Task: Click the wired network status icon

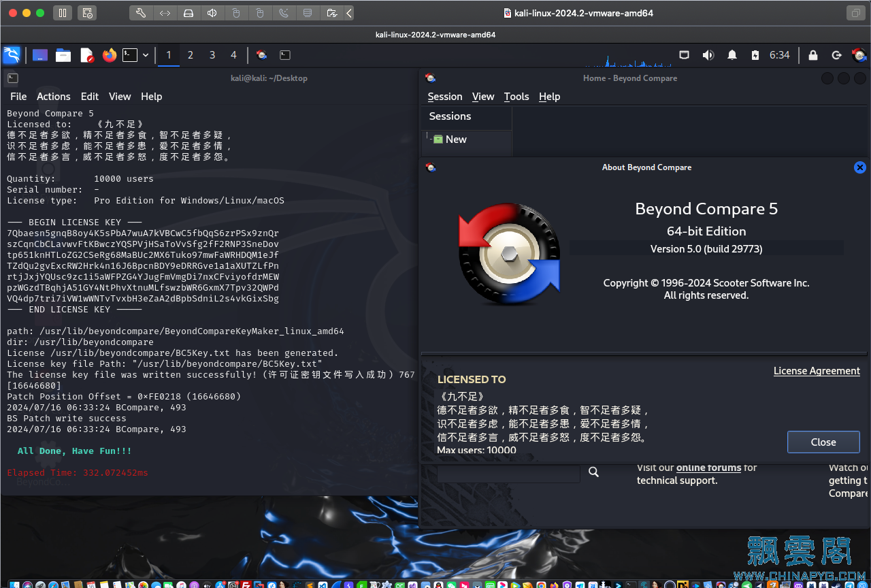Action: (x=685, y=55)
